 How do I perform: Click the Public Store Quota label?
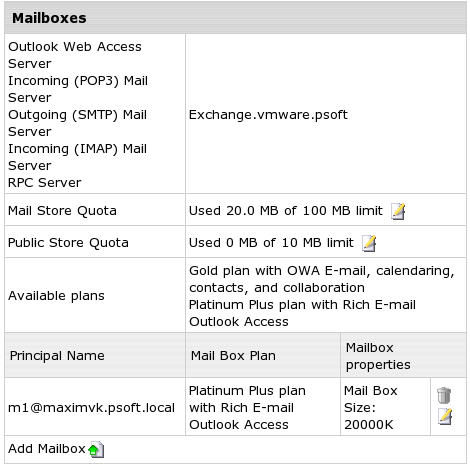tap(68, 243)
